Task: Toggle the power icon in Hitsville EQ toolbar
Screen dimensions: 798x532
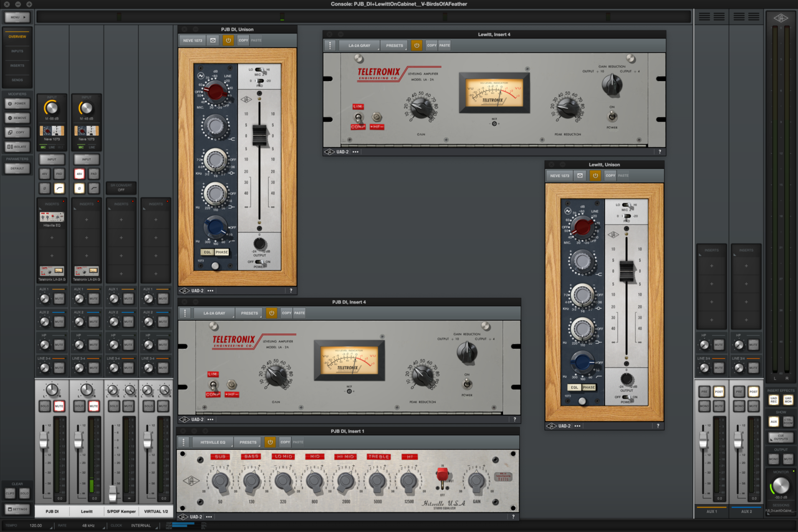Action: coord(270,442)
